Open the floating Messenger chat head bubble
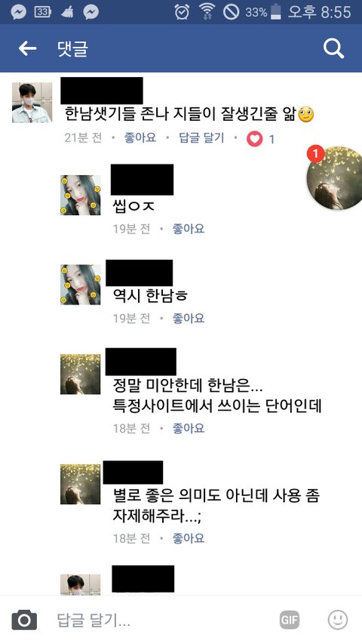The image size is (362, 644). coord(335,178)
